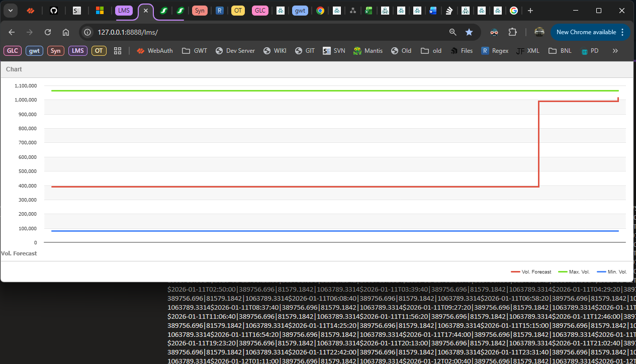Image resolution: width=636 pixels, height=364 pixels.
Task: Open the GitHub pinned tab
Action: coord(54,11)
